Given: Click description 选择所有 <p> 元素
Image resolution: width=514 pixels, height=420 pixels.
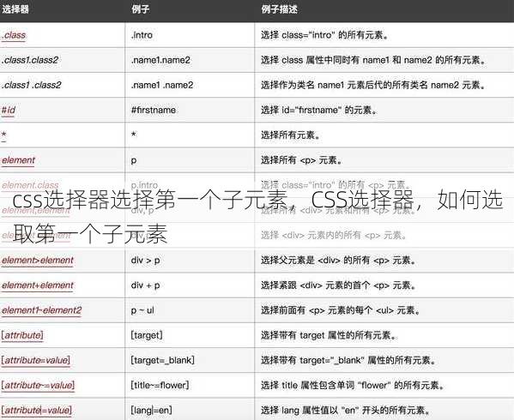Looking at the screenshot, I should [301, 160].
